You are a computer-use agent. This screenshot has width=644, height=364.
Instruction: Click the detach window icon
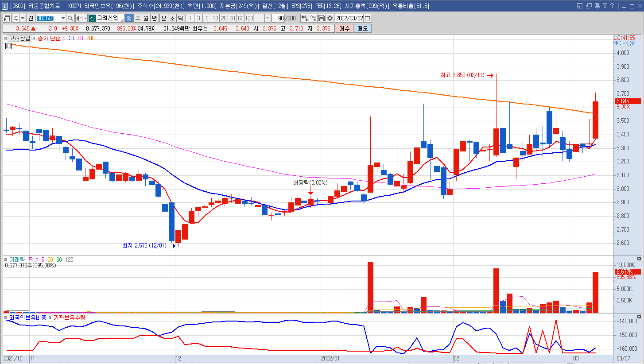click(x=580, y=6)
